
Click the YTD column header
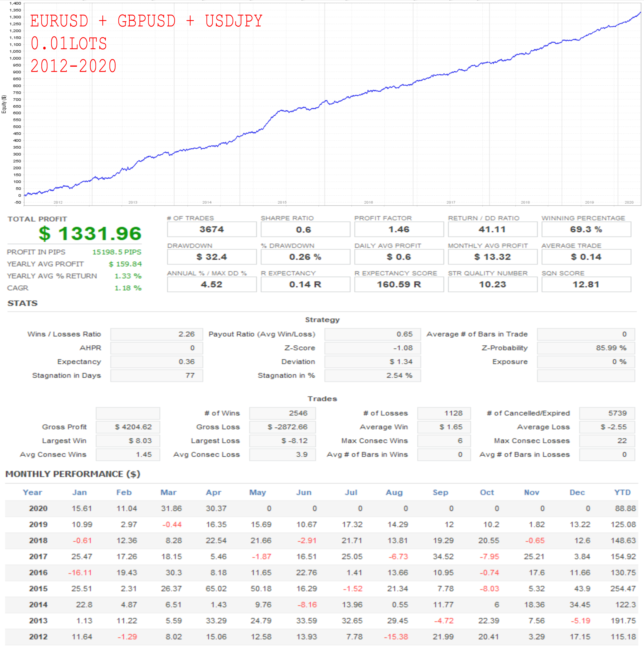coord(622,492)
